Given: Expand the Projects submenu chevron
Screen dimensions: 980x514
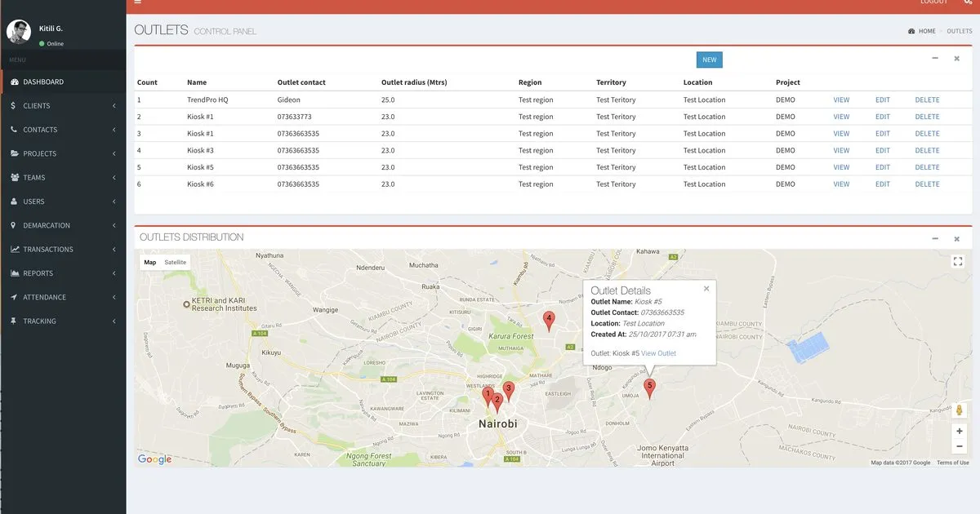Looking at the screenshot, I should [114, 153].
